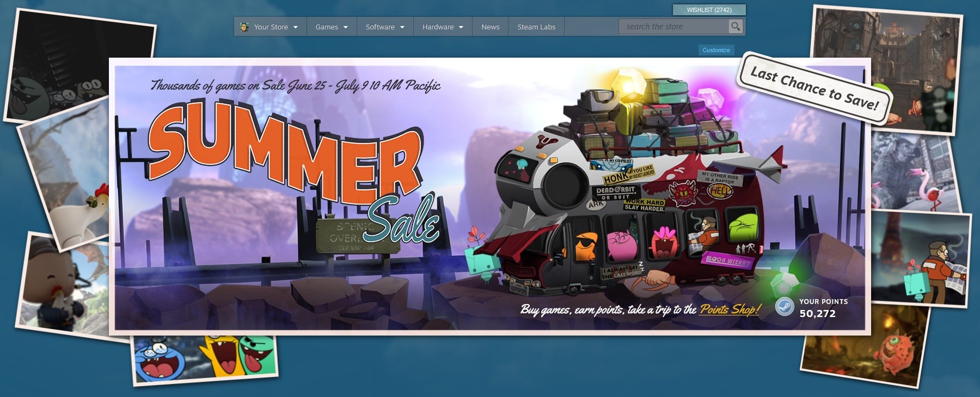
Task: Click the glowing purple gem on bus roof
Action: click(710, 98)
